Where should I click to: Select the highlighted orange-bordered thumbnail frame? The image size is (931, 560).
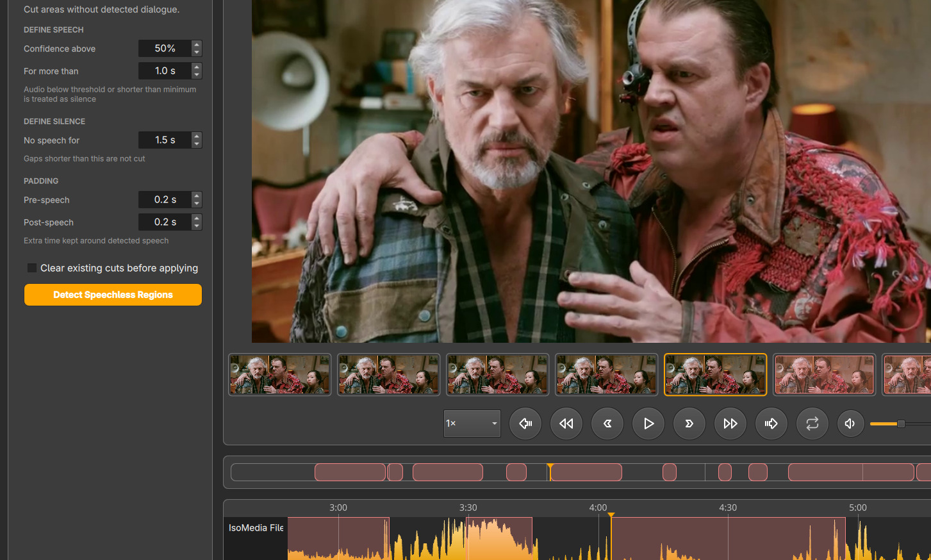[715, 375]
